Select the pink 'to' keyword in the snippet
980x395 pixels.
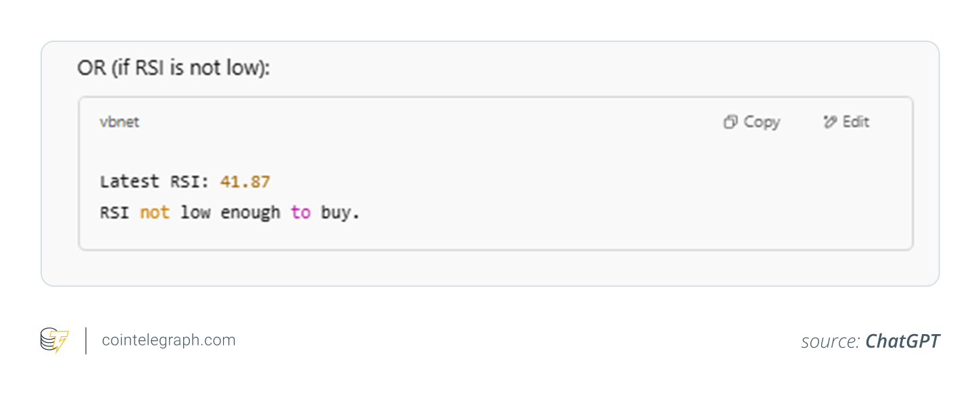[x=301, y=212]
